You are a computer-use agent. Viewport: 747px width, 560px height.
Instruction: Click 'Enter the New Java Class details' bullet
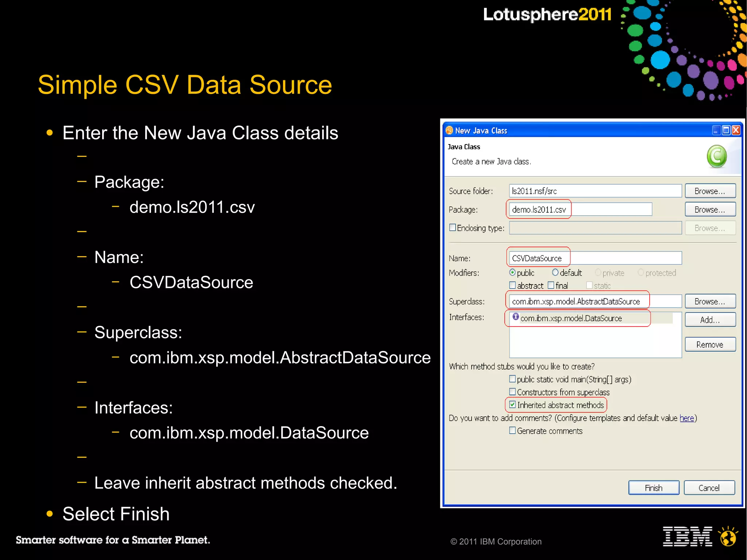(x=200, y=133)
